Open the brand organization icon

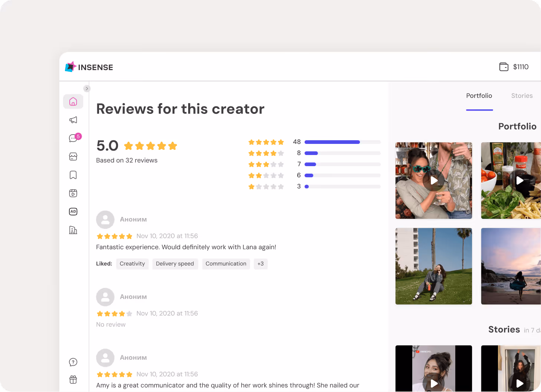[73, 230]
